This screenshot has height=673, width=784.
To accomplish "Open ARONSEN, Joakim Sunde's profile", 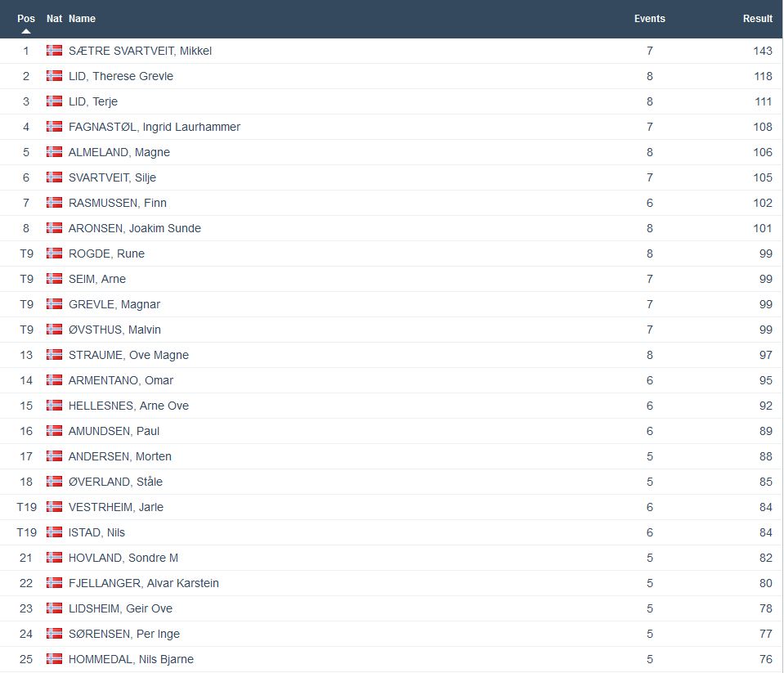I will tap(135, 228).
